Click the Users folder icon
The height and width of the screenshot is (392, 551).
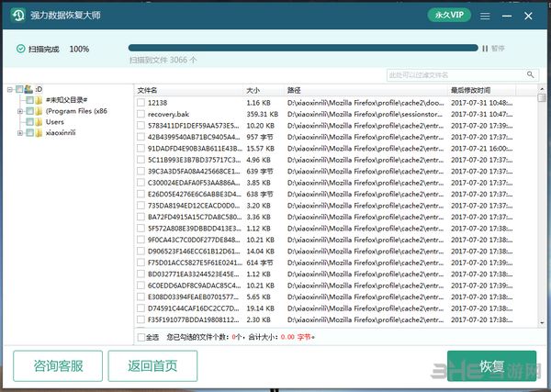point(39,122)
